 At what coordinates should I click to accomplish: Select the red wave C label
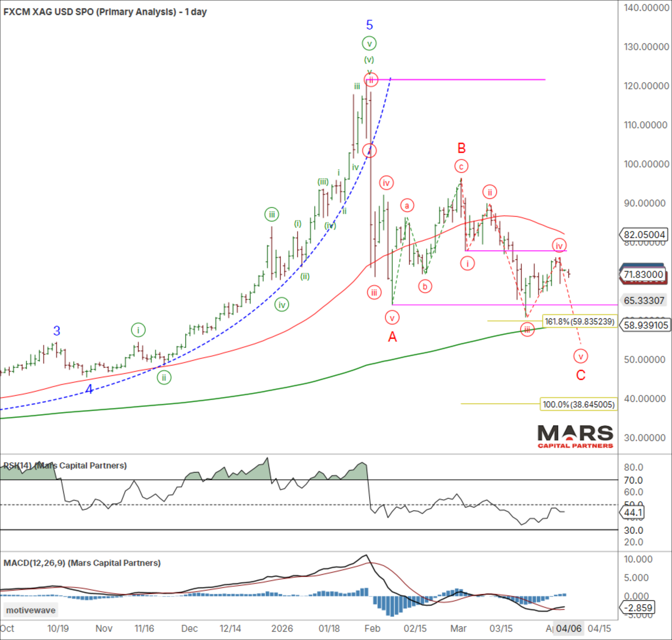(580, 375)
